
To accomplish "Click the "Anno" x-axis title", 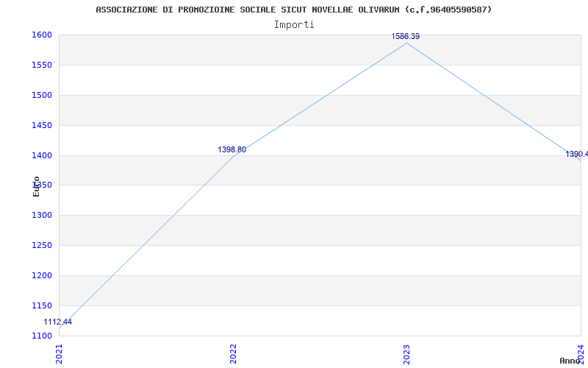I will (570, 361).
